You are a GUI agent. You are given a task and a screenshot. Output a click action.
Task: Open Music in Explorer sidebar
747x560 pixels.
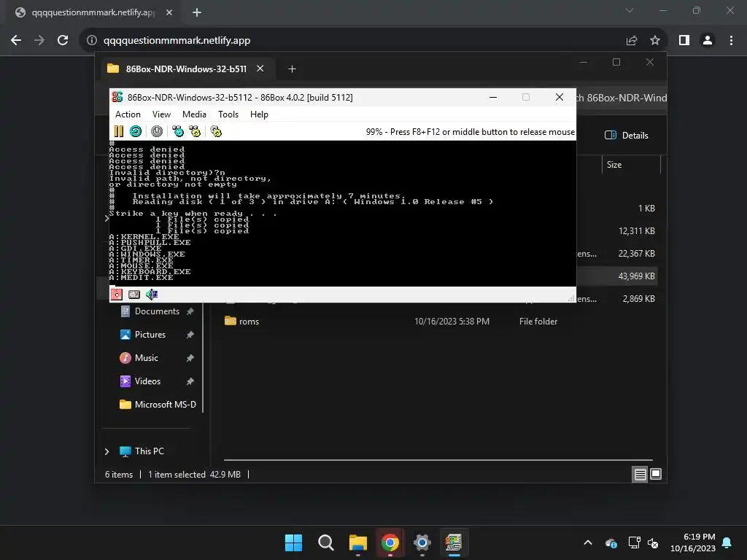tap(146, 358)
